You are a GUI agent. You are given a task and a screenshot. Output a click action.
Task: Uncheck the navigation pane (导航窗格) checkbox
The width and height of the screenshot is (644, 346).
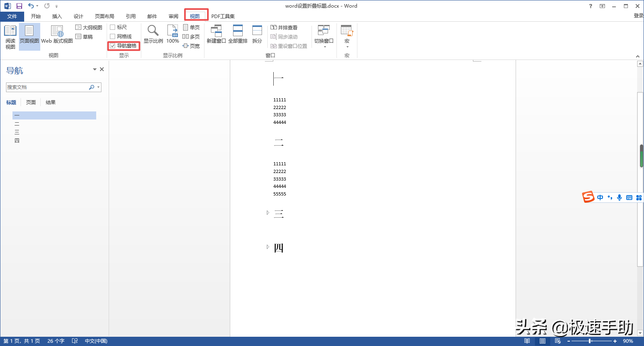(x=113, y=46)
